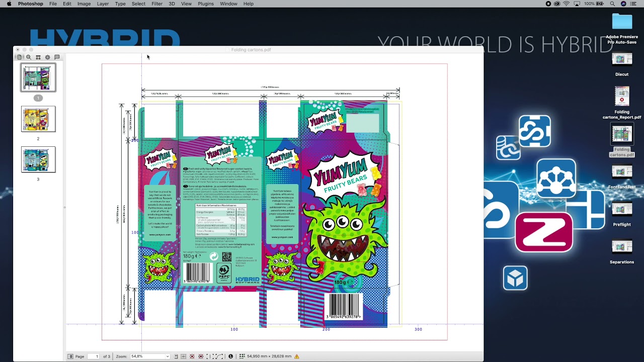Open Spotlight search in menu bar

pyautogui.click(x=612, y=4)
